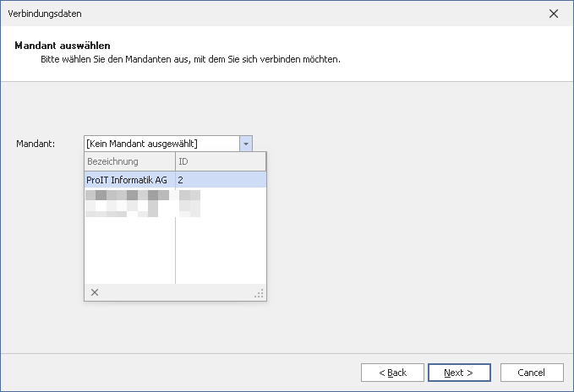Proceed with the Next button

[459, 373]
